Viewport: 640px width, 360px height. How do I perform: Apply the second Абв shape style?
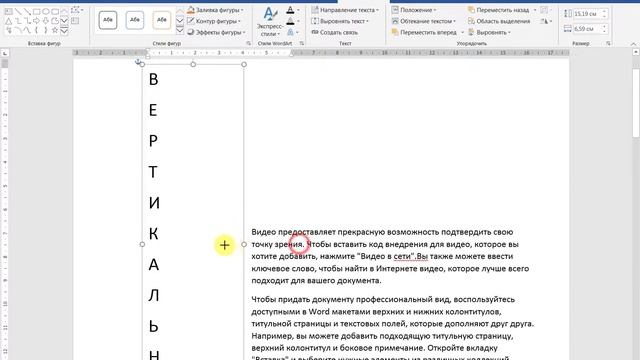click(135, 20)
